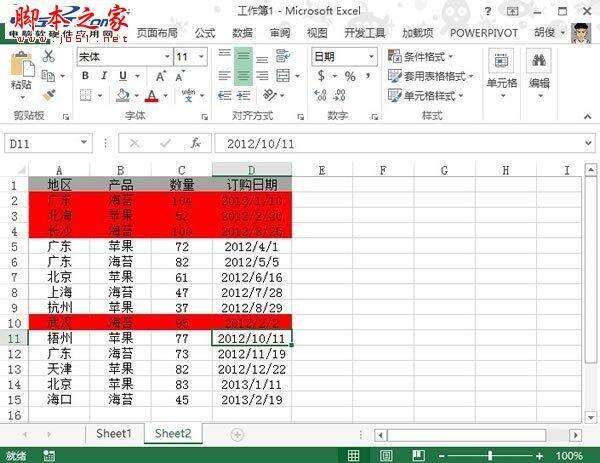Open the font size 11 dropdown
This screenshot has width=600, height=463.
click(201, 57)
